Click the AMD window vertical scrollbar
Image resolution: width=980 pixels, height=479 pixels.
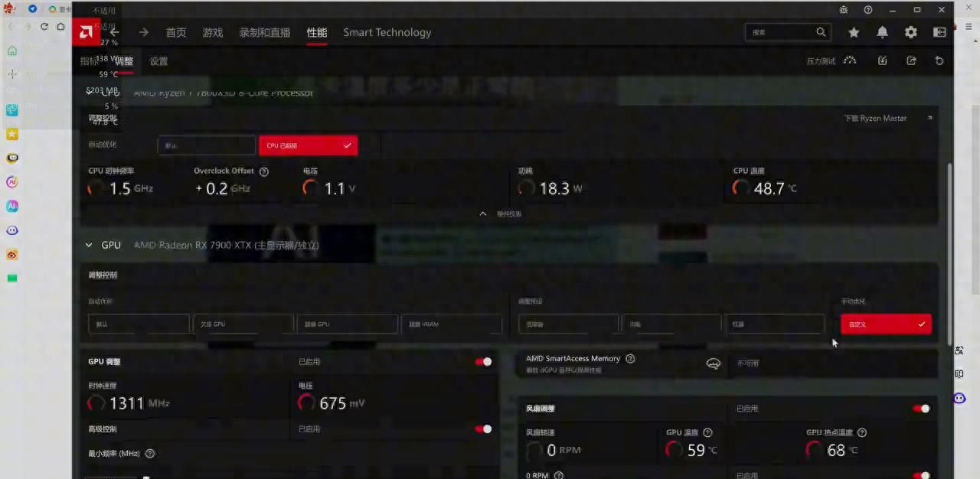(x=950, y=253)
